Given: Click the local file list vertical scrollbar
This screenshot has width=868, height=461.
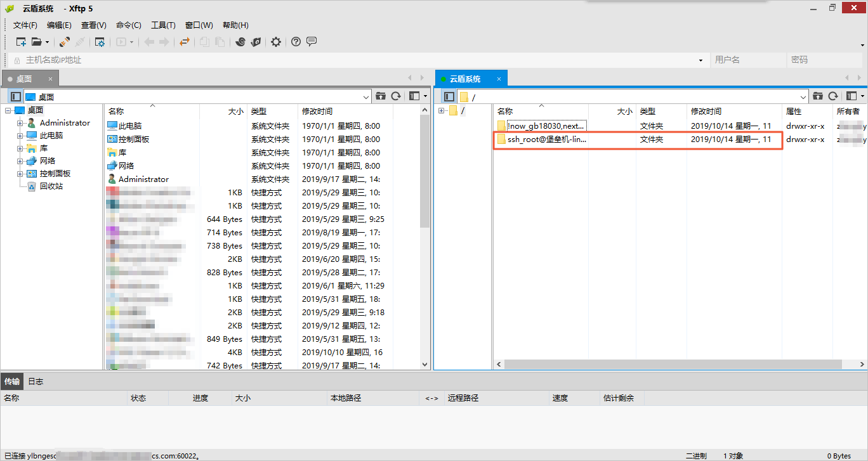Looking at the screenshot, I should [425, 171].
